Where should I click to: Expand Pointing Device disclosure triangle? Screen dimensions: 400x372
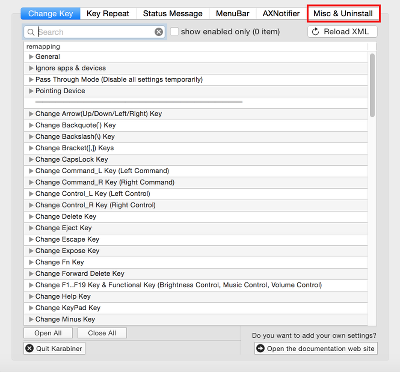[31, 91]
